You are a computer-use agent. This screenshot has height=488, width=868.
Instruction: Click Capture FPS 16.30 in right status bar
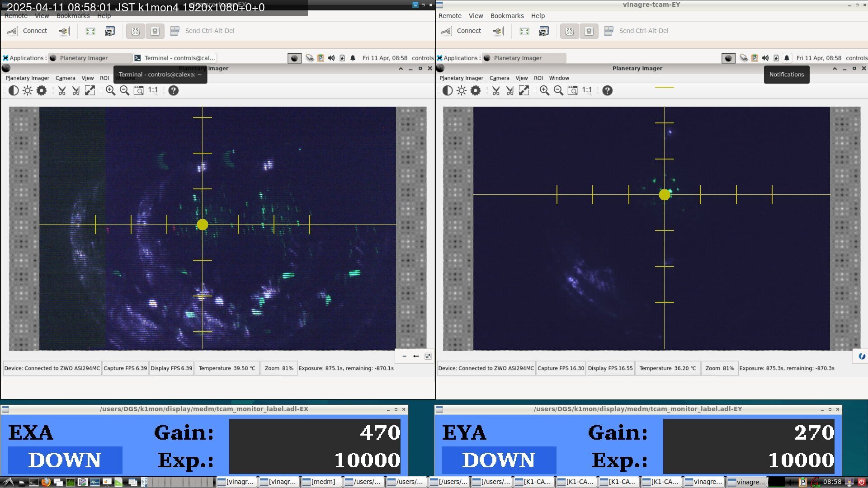click(561, 368)
